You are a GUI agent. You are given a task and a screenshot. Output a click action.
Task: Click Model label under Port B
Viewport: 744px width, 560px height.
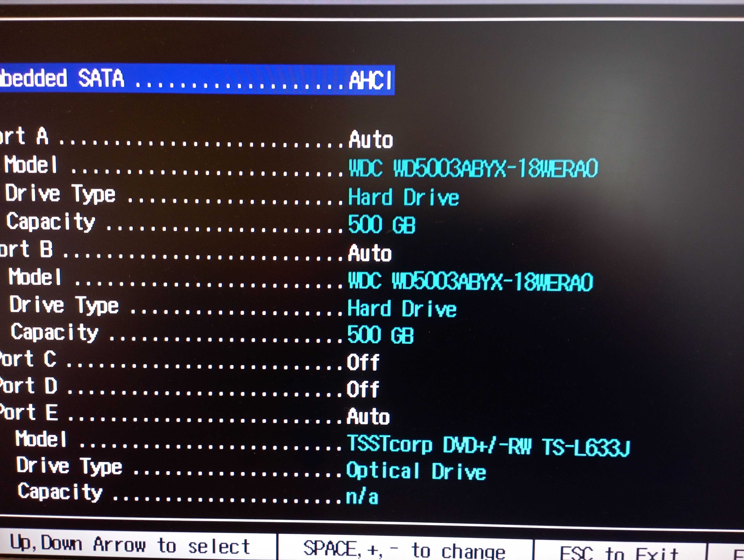coord(35,277)
